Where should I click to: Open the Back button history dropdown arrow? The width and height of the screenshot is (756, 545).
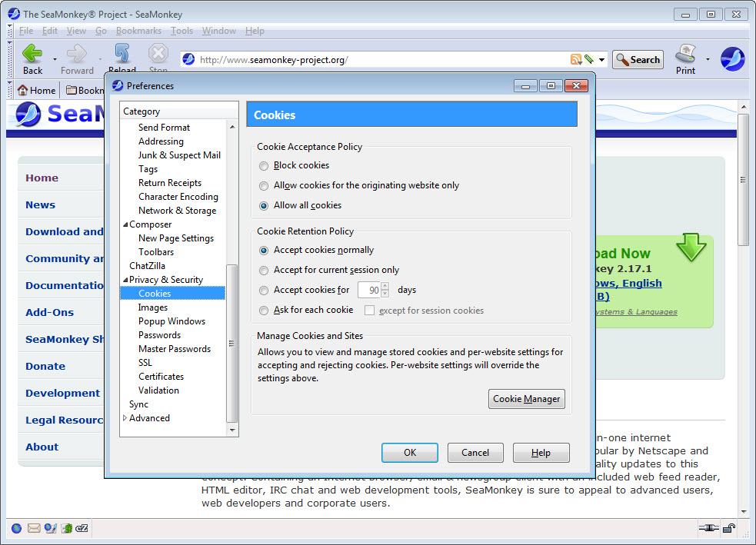[55, 59]
